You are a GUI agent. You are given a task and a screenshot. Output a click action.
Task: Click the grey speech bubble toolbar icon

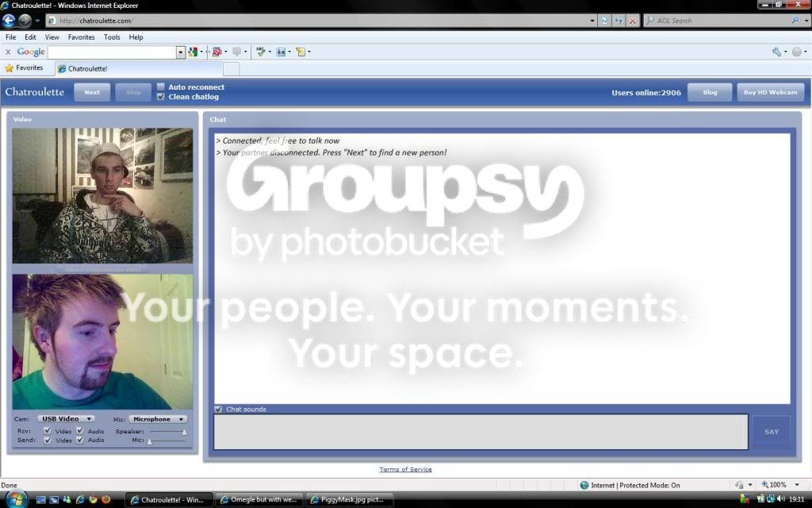click(236, 52)
